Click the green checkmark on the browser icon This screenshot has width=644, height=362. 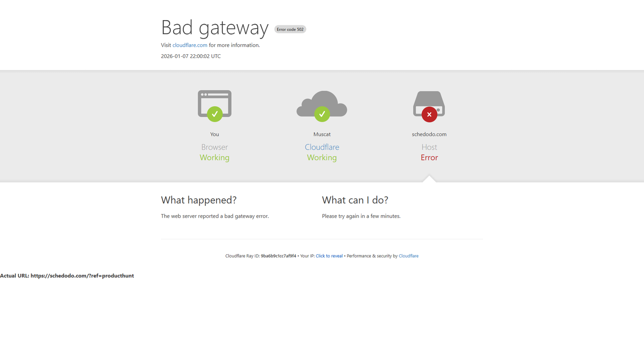(x=215, y=114)
